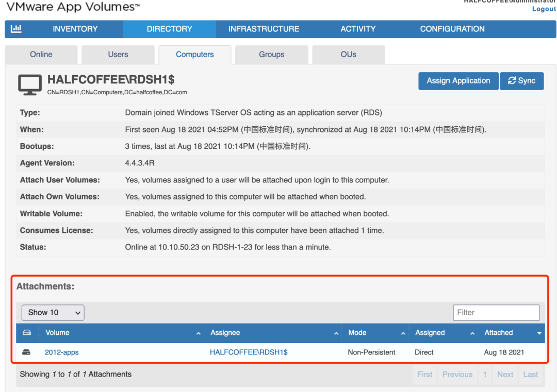The image size is (557, 392).
Task: Expand the Show 10 dropdown
Action: pyautogui.click(x=53, y=313)
